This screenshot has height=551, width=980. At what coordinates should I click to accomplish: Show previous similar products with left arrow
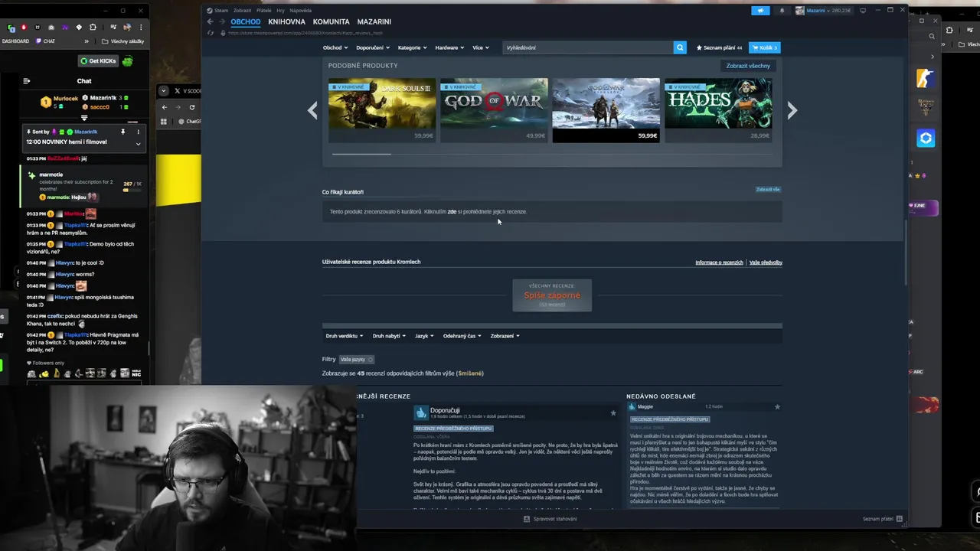[312, 111]
